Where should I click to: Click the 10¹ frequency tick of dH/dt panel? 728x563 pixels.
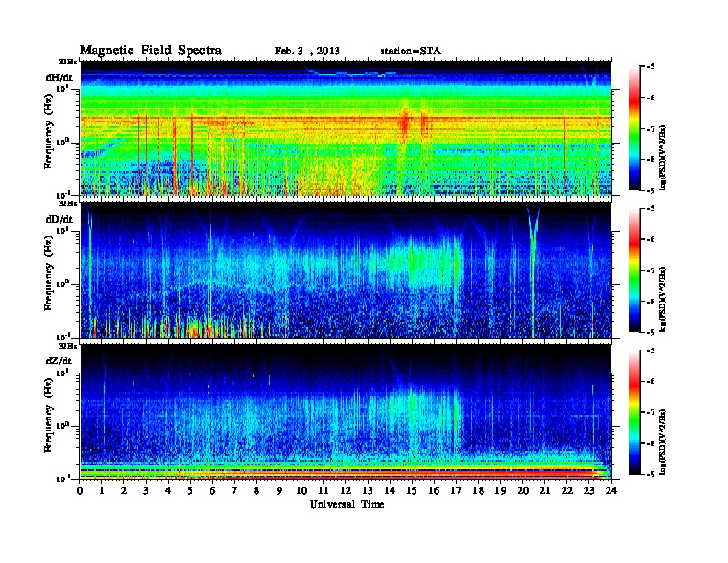pos(63,88)
